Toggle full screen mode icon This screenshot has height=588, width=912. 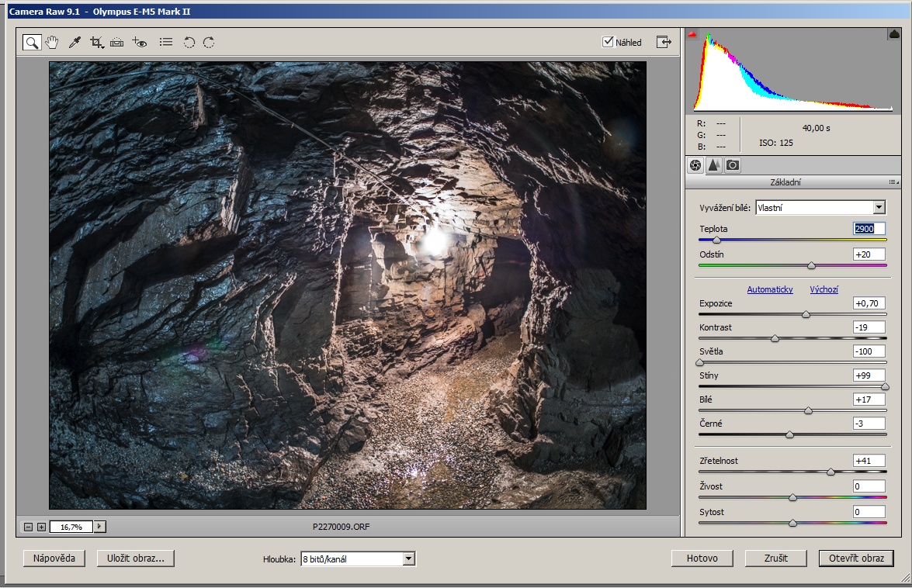(664, 43)
